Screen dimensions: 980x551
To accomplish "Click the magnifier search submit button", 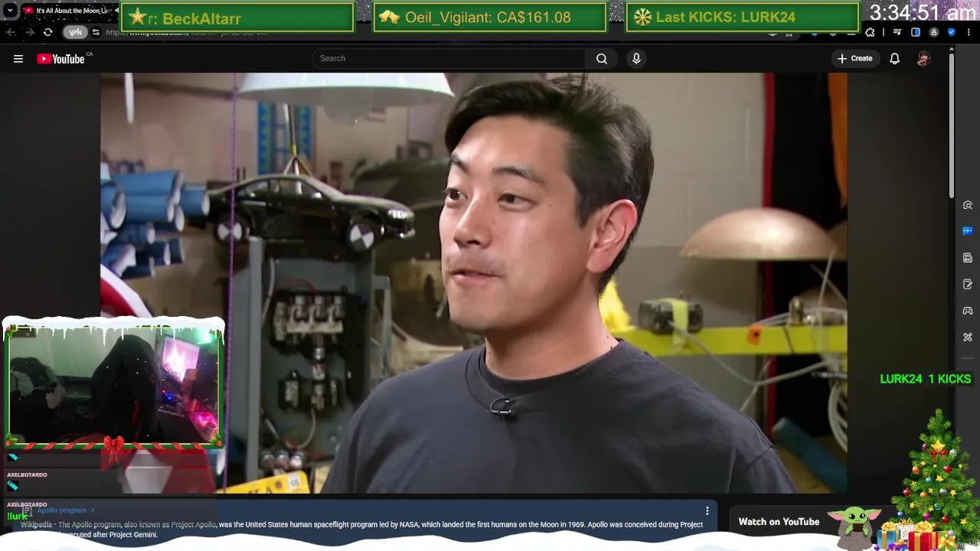I will click(602, 58).
